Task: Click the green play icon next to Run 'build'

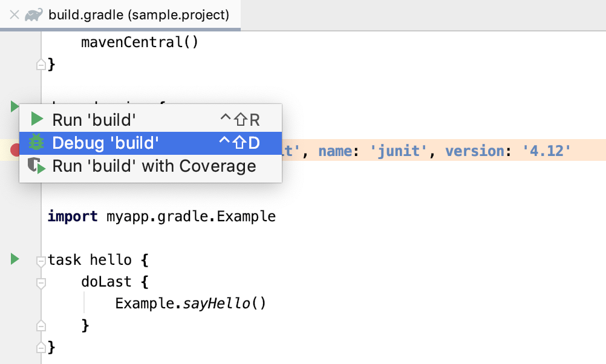Action: pyautogui.click(x=37, y=119)
